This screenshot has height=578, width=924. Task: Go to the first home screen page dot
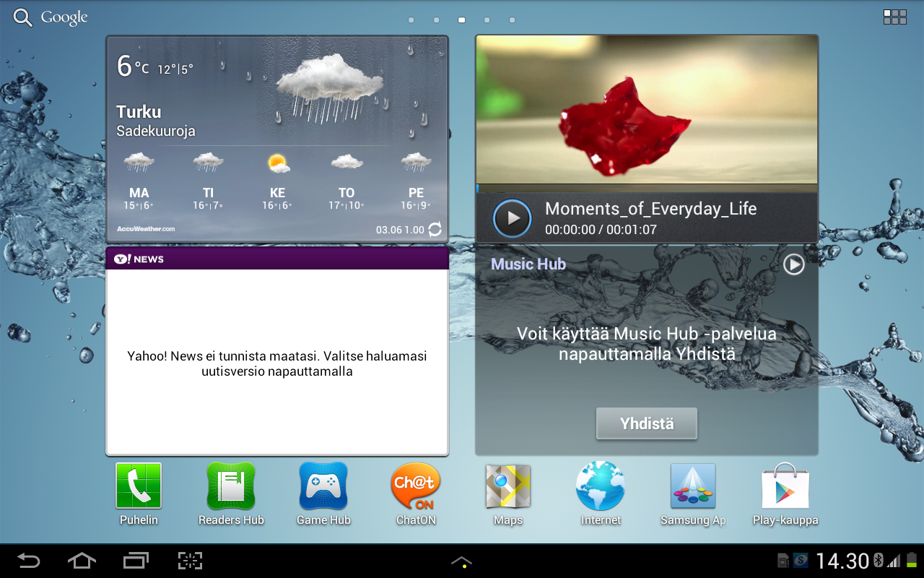tap(411, 20)
